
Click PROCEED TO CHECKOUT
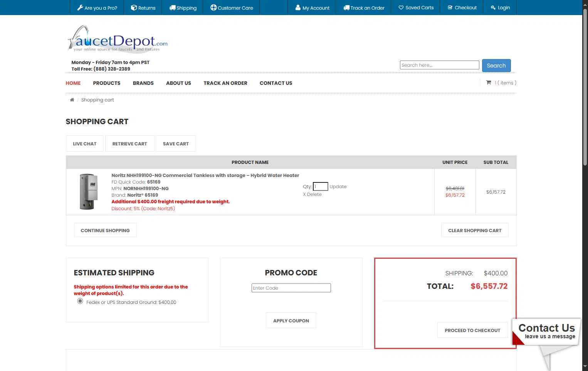[472, 330]
